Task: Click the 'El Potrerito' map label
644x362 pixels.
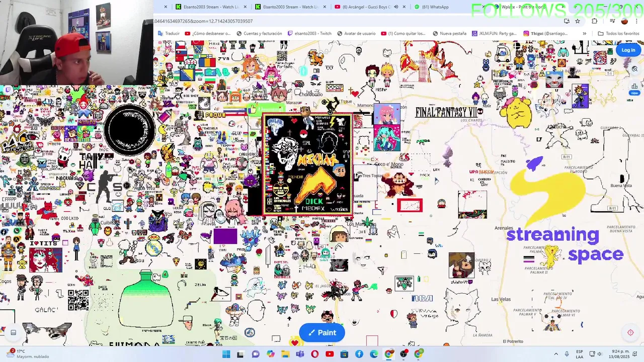Action: pos(513,341)
